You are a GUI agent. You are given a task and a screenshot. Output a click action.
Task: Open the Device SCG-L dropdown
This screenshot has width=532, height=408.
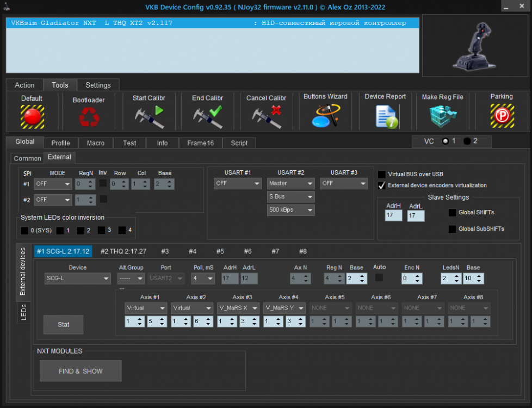pos(77,279)
